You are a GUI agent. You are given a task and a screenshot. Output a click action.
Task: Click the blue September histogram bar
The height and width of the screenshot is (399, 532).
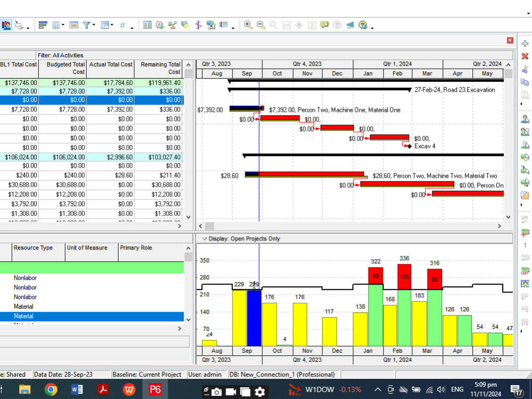click(254, 318)
